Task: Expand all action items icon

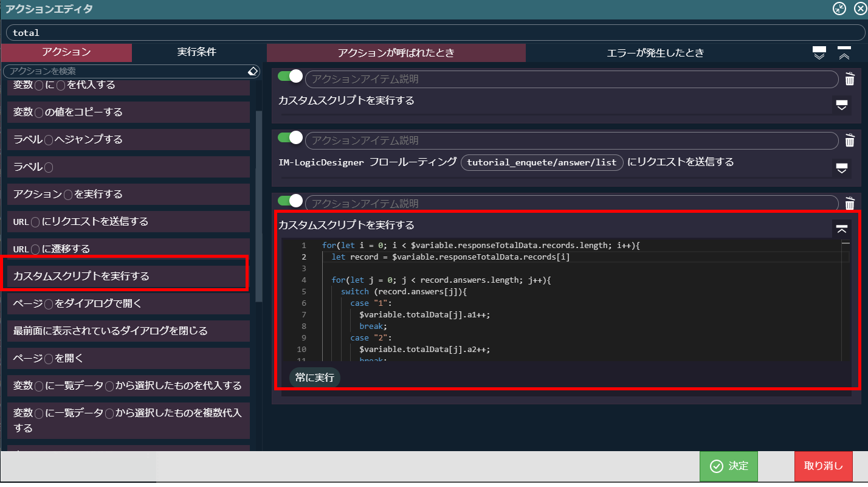Action: tap(819, 53)
